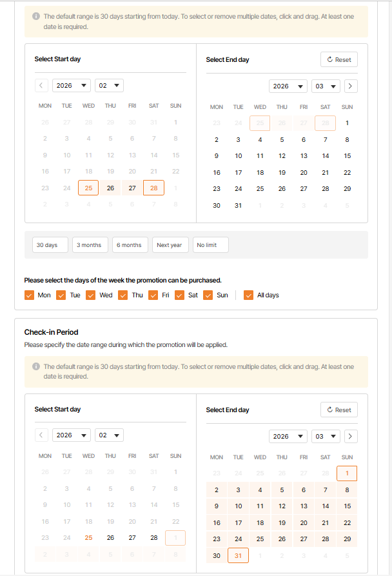Click previous month arrow in Check-in Start calendar

pos(41,435)
